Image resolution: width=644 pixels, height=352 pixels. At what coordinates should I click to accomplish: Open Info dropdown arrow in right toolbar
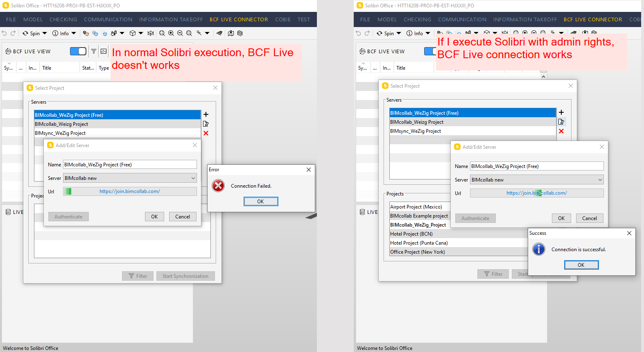[428, 33]
